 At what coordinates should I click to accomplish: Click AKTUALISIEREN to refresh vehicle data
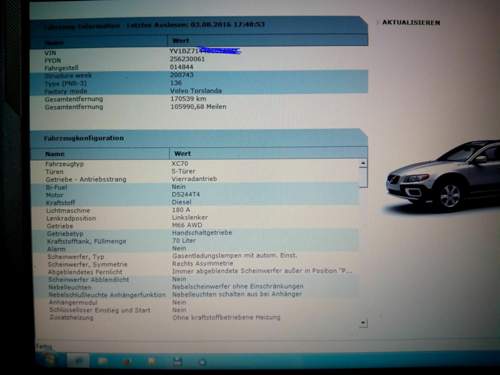pos(411,22)
